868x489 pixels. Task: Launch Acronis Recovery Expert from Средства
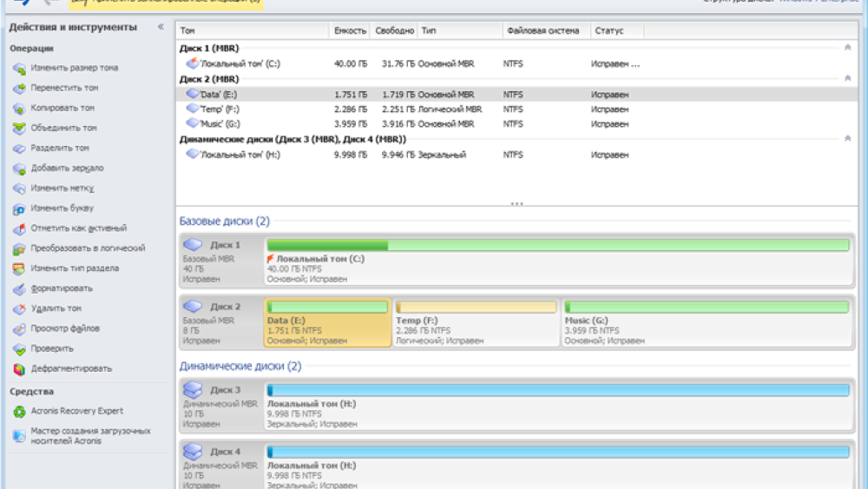(x=76, y=412)
